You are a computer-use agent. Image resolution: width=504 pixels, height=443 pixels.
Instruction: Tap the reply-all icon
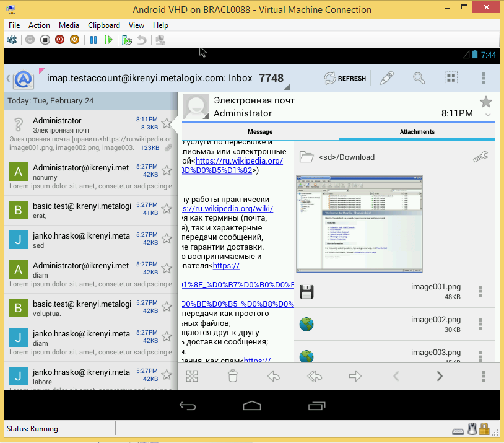click(315, 375)
